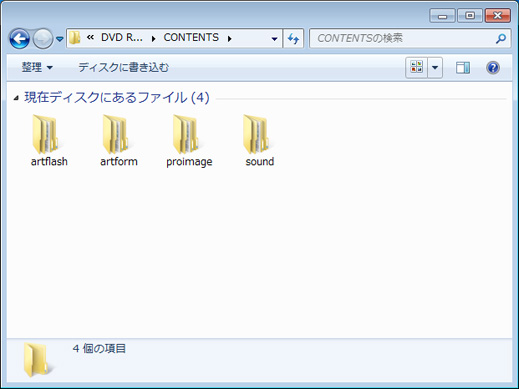Open the address bar history dropdown
Viewport: 519px width, 389px height.
[x=274, y=39]
